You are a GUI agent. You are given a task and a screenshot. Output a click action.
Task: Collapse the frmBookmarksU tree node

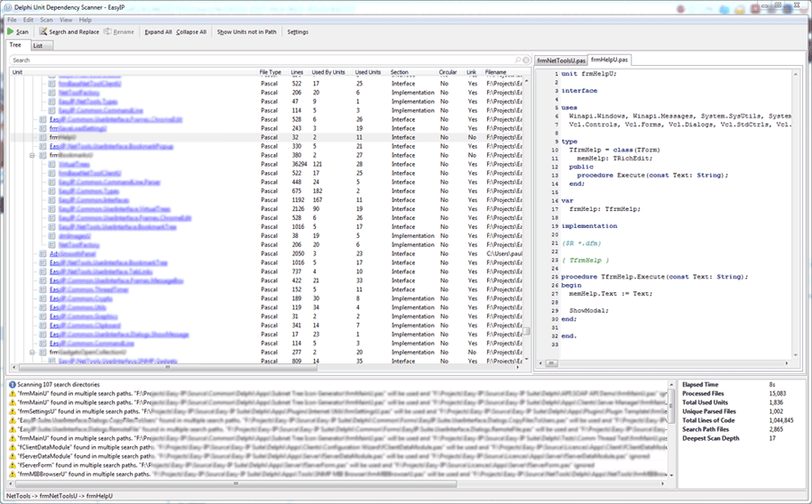[x=32, y=155]
